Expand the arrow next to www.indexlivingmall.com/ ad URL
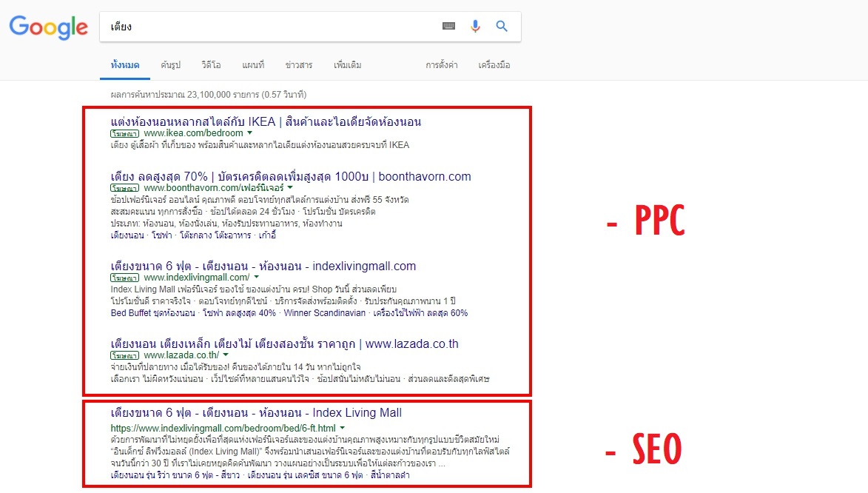 point(256,277)
